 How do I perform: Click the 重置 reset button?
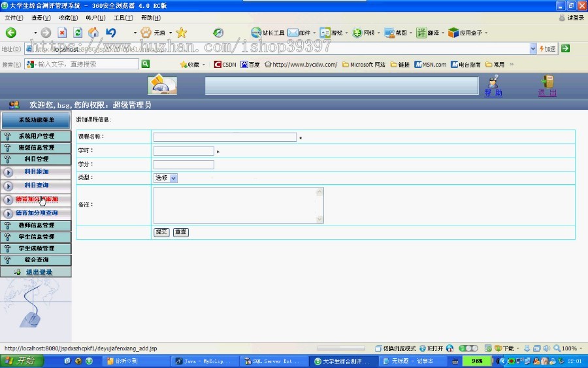pyautogui.click(x=181, y=232)
